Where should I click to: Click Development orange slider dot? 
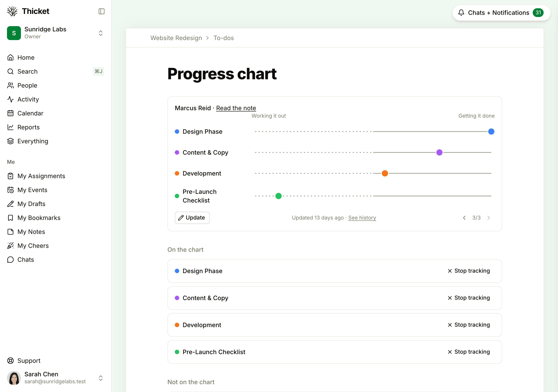[x=385, y=173]
